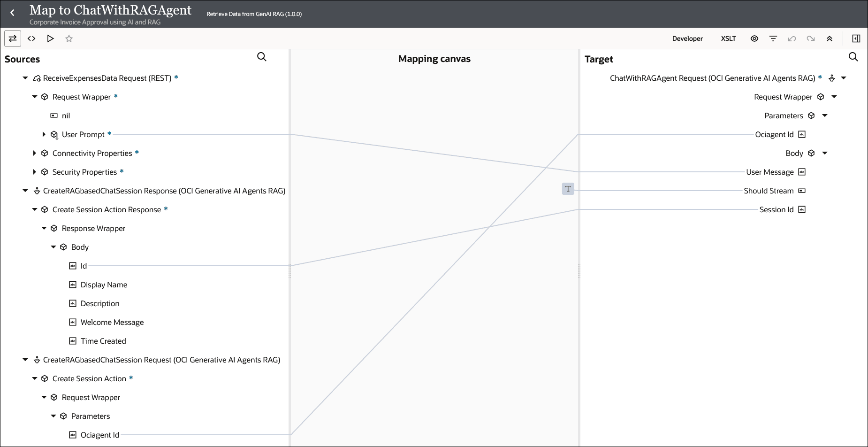868x447 pixels.
Task: Select target Session Id element
Action: [x=777, y=209]
